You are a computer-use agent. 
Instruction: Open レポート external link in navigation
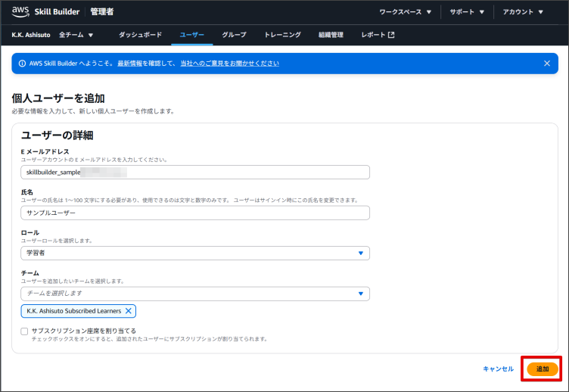(378, 35)
